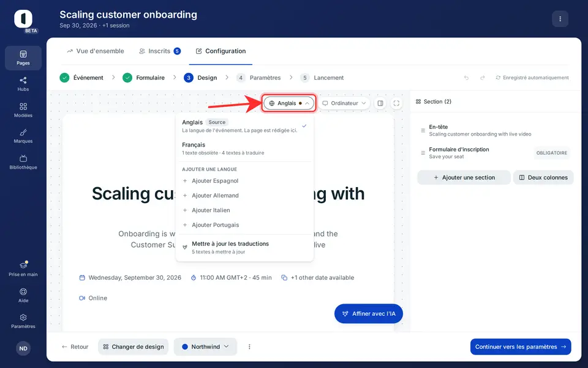Image resolution: width=588 pixels, height=368 pixels.
Task: Click the Deux colonnes button
Action: click(x=543, y=178)
